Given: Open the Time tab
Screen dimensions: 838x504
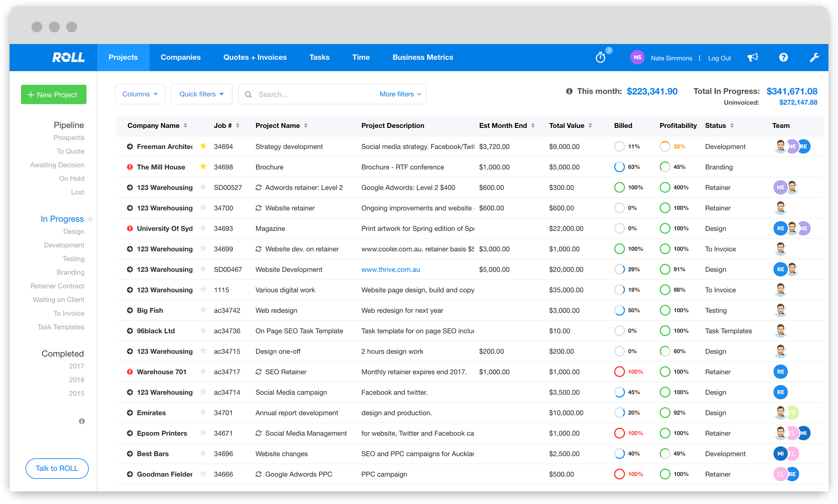Looking at the screenshot, I should pyautogui.click(x=361, y=57).
